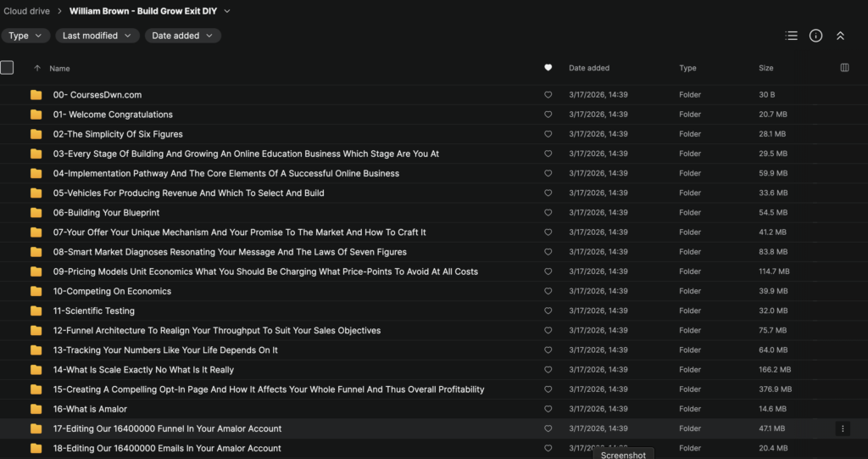Click the sort arrow beside Name

tap(36, 68)
